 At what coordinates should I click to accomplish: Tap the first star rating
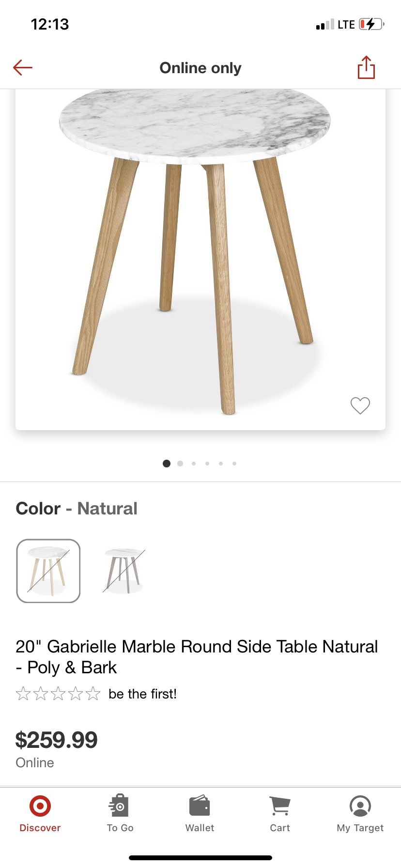(x=23, y=694)
